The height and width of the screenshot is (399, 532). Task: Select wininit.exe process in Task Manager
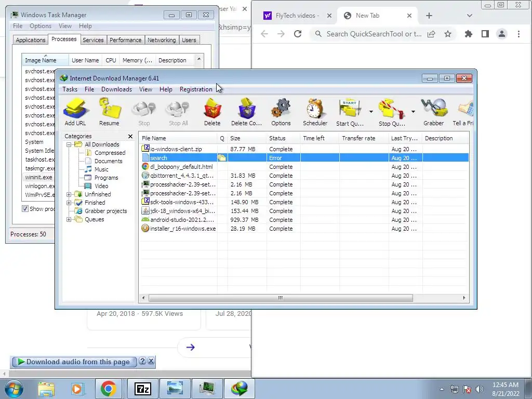click(x=38, y=177)
